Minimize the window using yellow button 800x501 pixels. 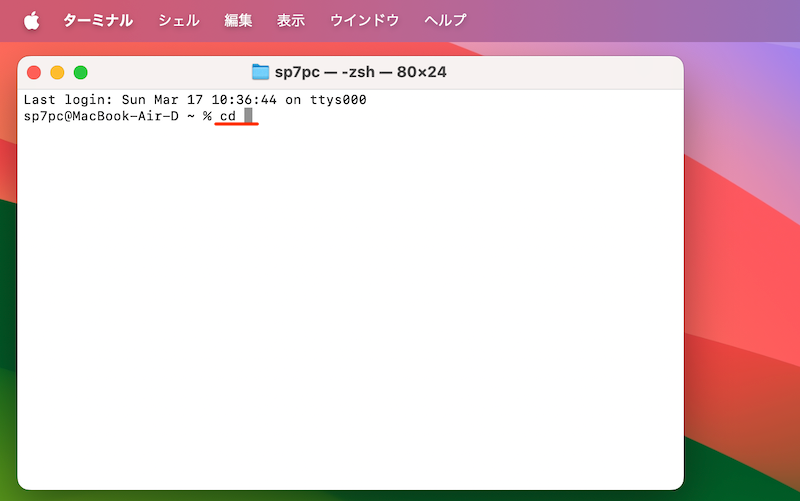57,72
